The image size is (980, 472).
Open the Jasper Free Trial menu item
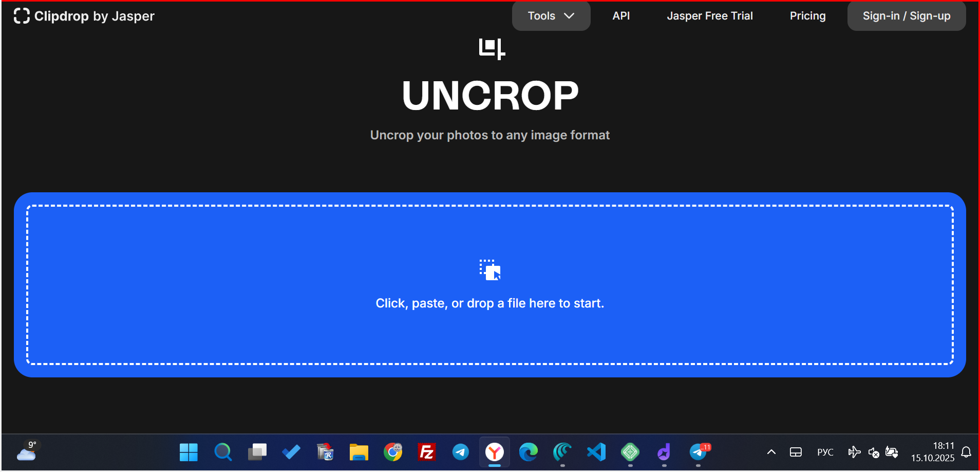point(710,16)
